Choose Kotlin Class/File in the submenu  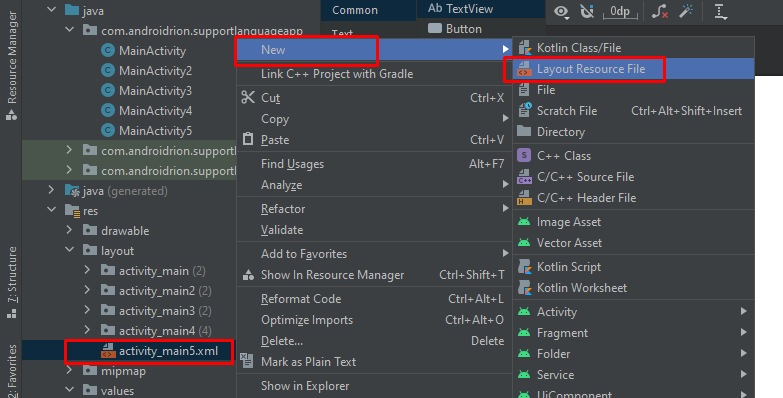pos(633,48)
